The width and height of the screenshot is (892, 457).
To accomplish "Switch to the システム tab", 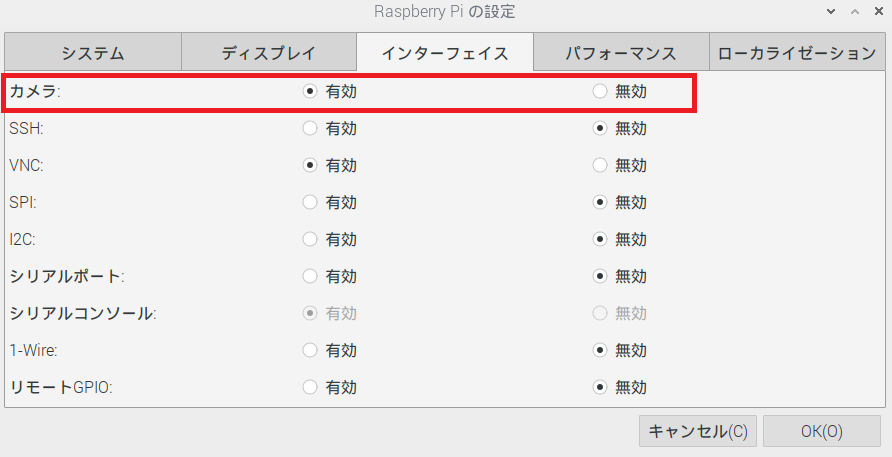I will 93,52.
